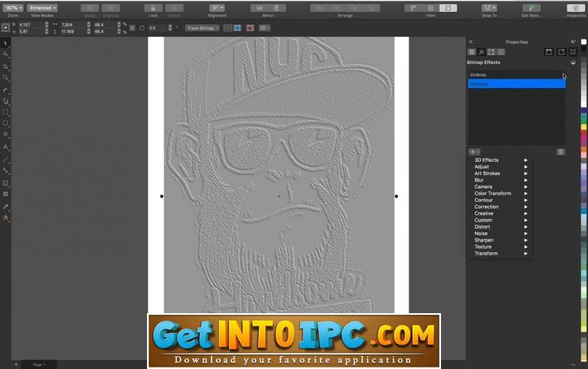Delete the selected bitmap effect with trash icon
The width and height of the screenshot is (588, 369).
pos(561,152)
